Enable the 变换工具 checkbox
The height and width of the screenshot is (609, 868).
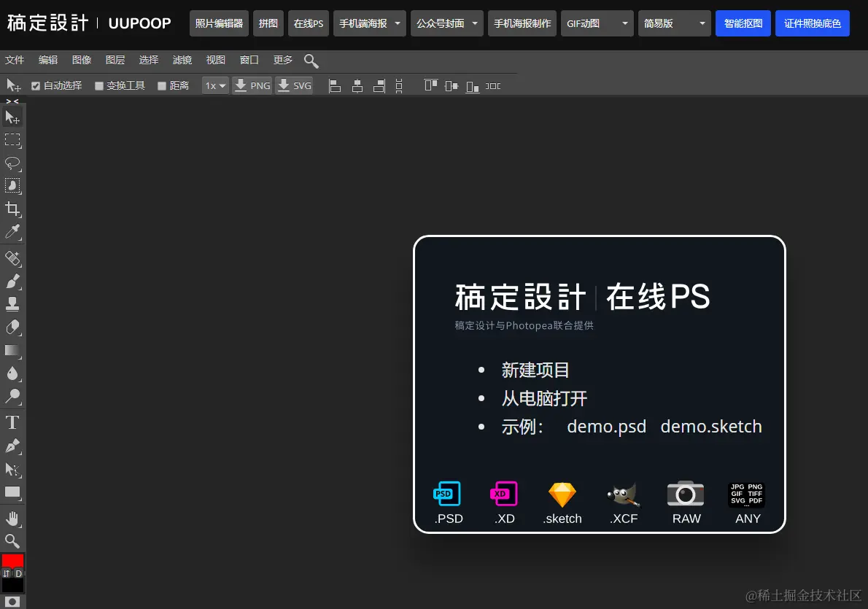pos(99,86)
